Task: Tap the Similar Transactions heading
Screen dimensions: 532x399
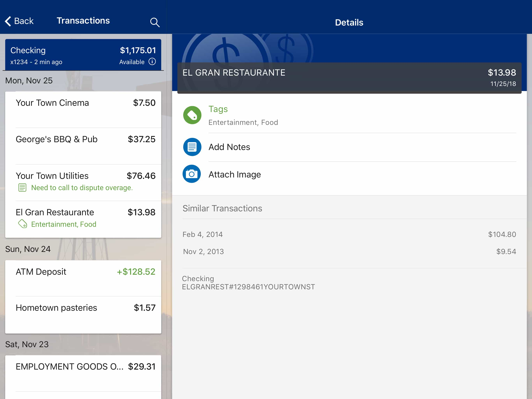Action: [x=222, y=208]
